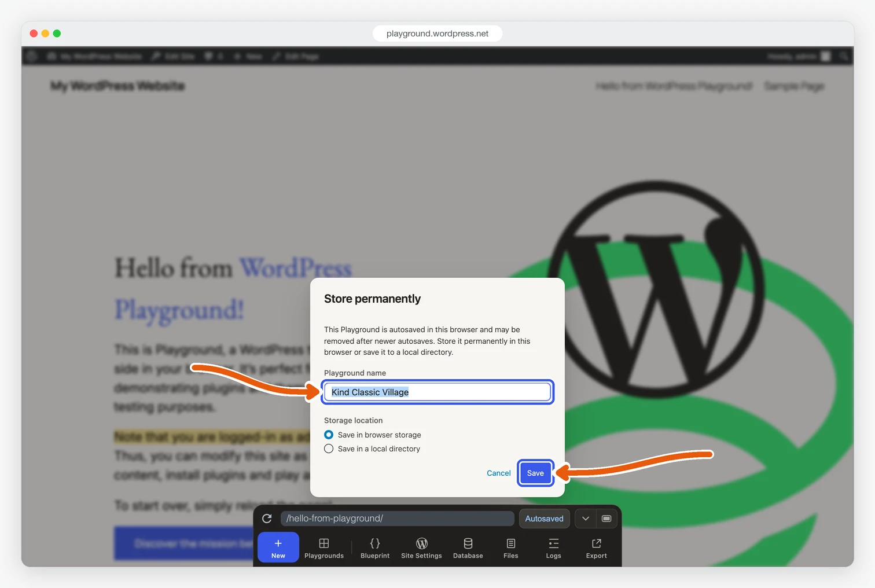This screenshot has height=588, width=875.
Task: Open the Sample Page navigation link
Action: (x=794, y=86)
